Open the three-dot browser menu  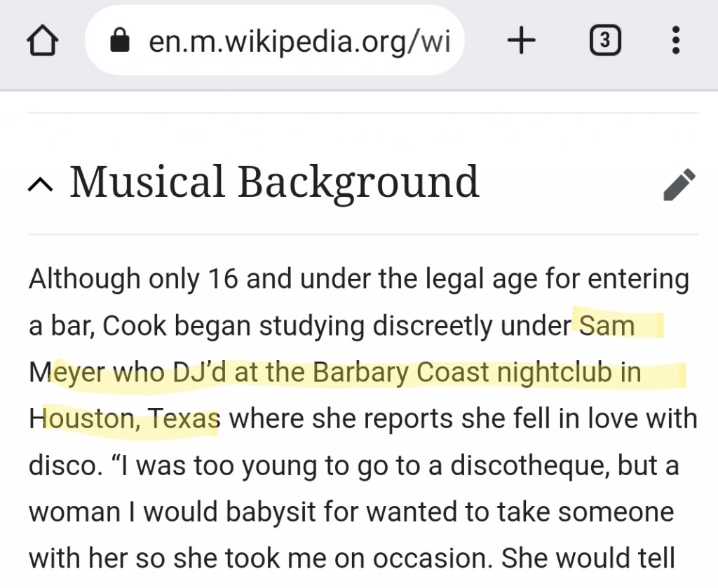click(x=675, y=42)
